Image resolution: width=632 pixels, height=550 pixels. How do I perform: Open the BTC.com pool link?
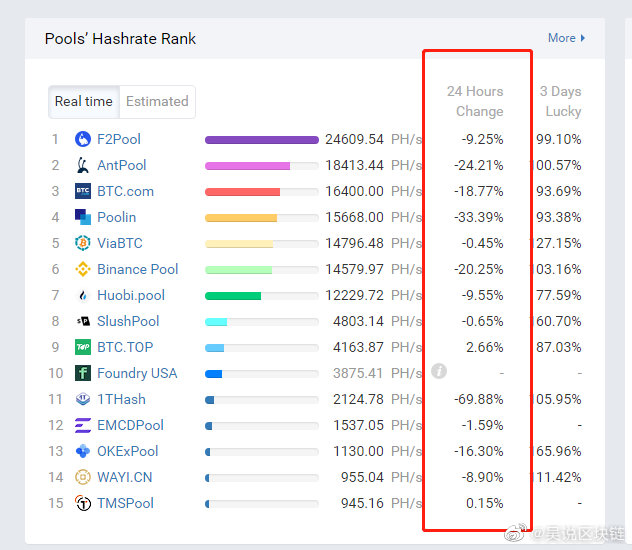click(x=126, y=191)
